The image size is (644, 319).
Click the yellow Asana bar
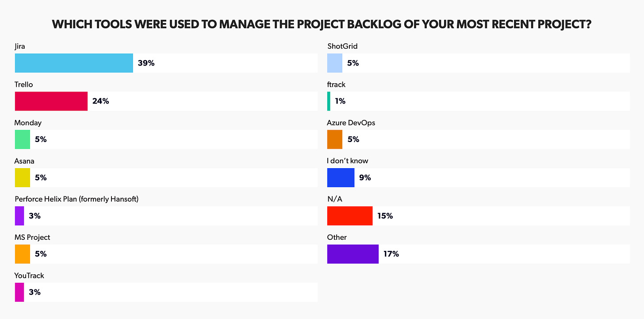pyautogui.click(x=23, y=178)
